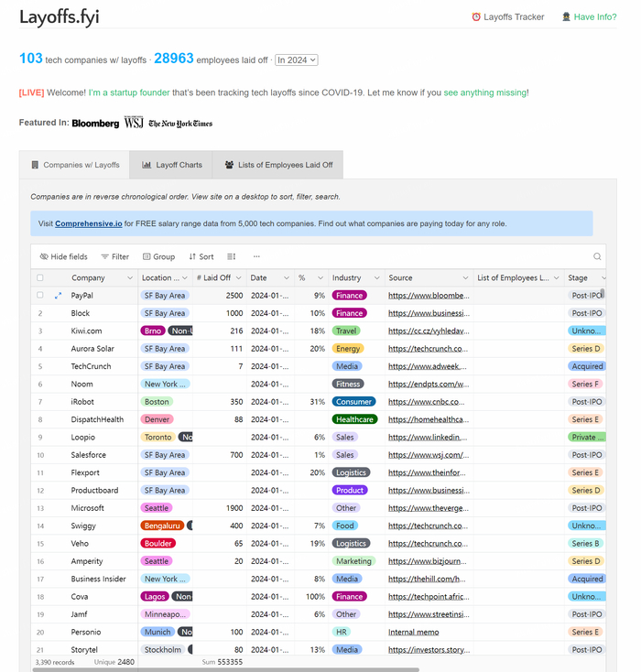Screen dimensions: 641x672
Task: Click the search magnifier icon in table toolbar
Action: tap(597, 256)
